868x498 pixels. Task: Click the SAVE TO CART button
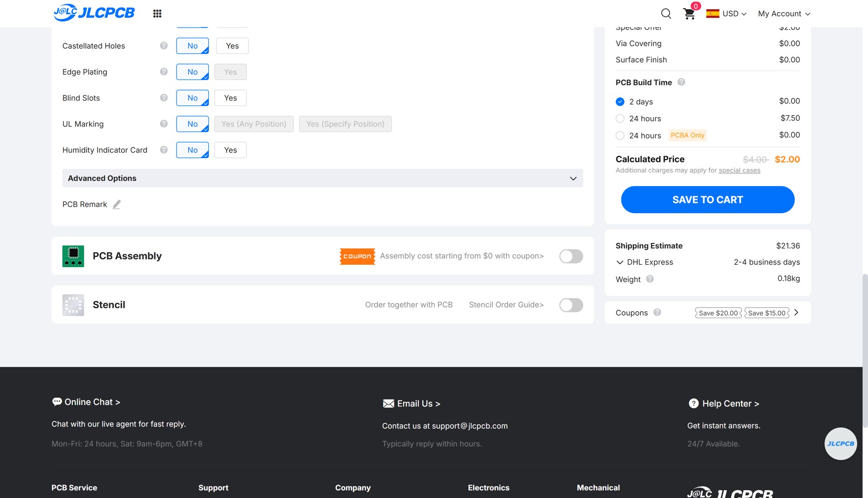[707, 200]
